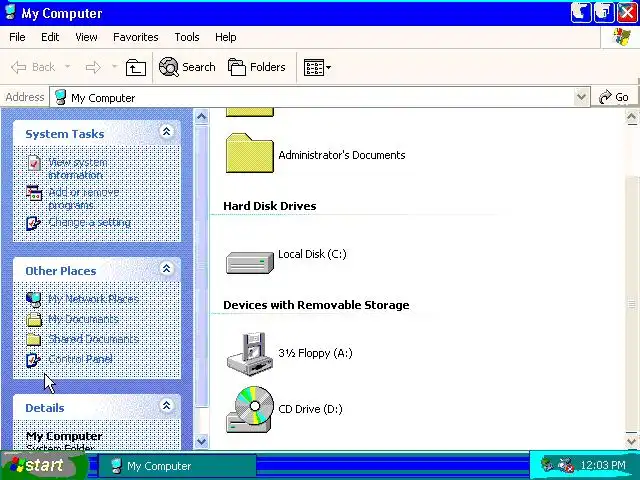Open the Back history dropdown arrow
The height and width of the screenshot is (480, 640).
click(x=68, y=66)
